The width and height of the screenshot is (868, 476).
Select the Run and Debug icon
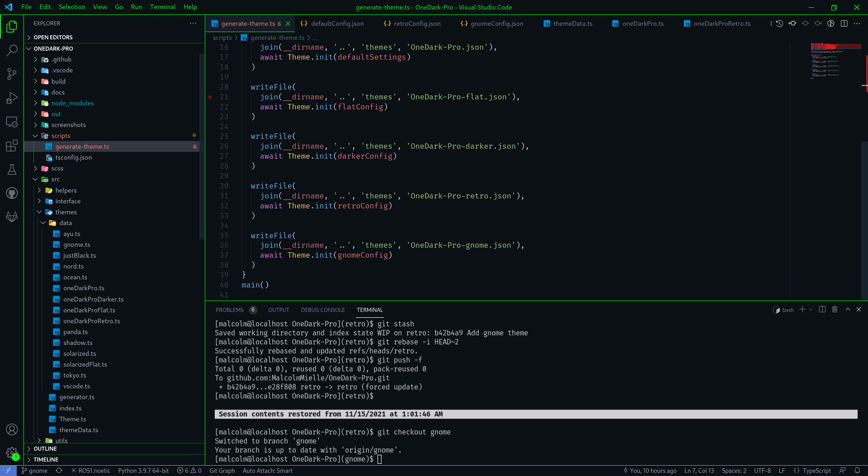[x=12, y=98]
